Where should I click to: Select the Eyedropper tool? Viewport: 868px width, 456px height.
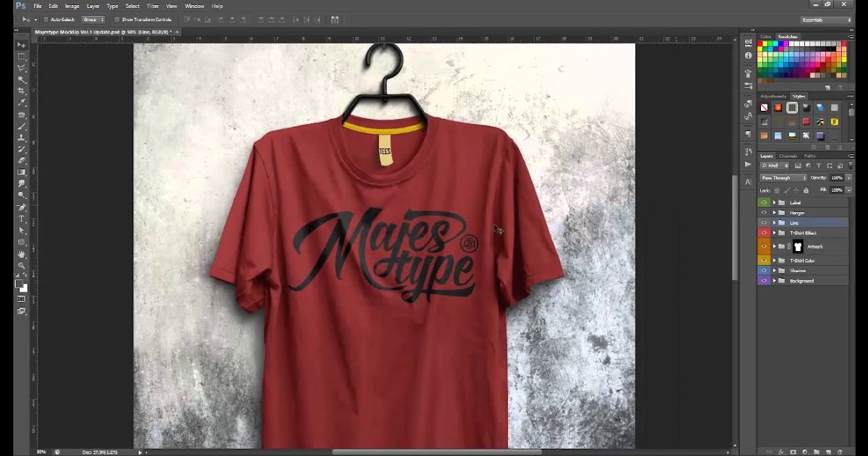coord(22,103)
